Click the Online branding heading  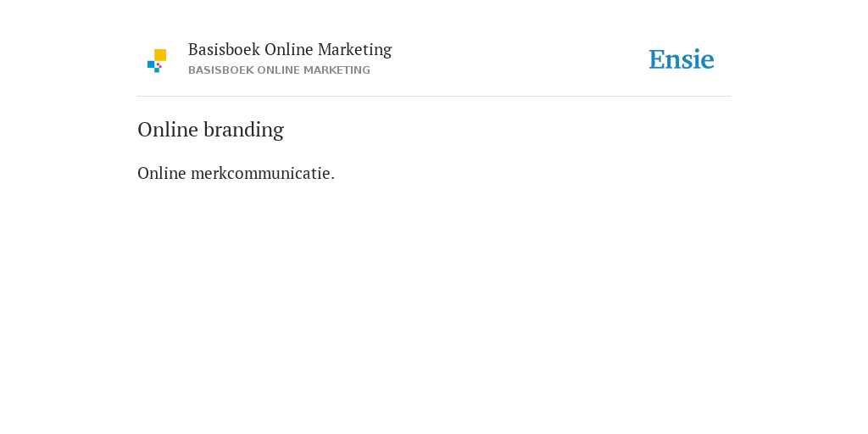[210, 130]
